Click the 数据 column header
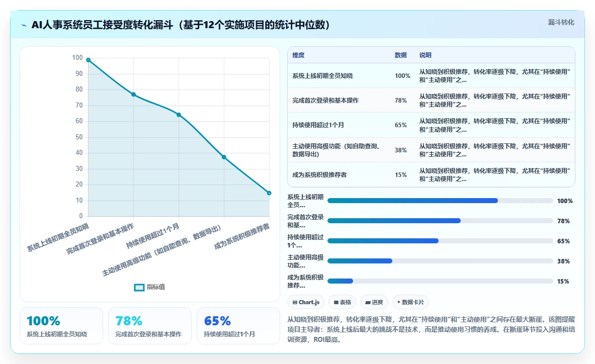Screen dimensions: 595x364 401,55
